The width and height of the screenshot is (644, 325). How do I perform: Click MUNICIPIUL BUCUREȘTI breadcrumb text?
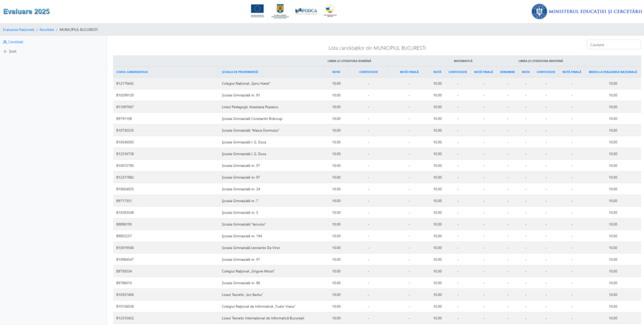pos(79,30)
